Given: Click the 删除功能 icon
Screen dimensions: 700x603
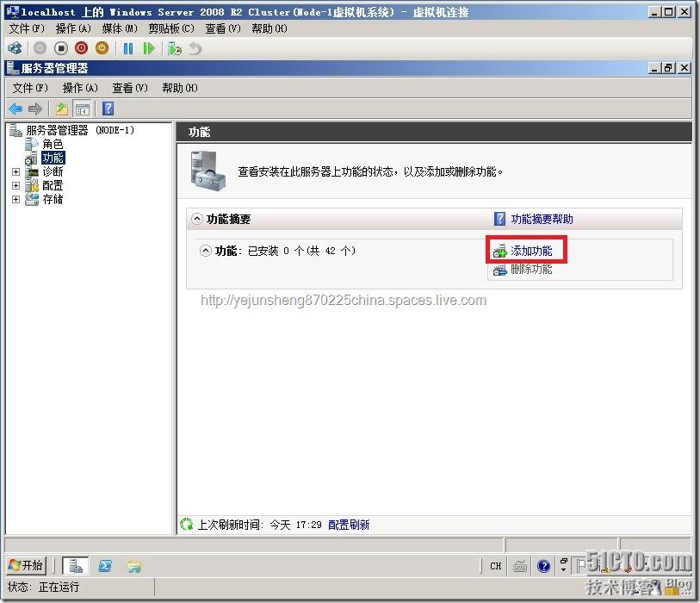Looking at the screenshot, I should coord(500,270).
